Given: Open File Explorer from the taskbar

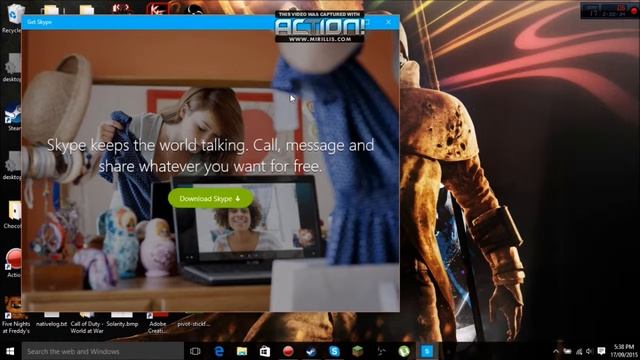Looking at the screenshot, I should click(242, 351).
